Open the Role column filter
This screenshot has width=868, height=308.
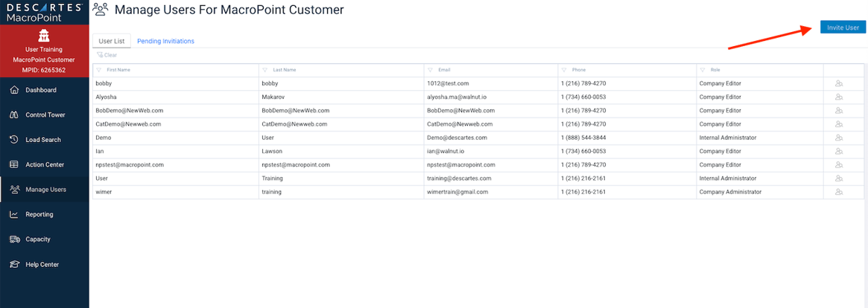[x=703, y=70]
